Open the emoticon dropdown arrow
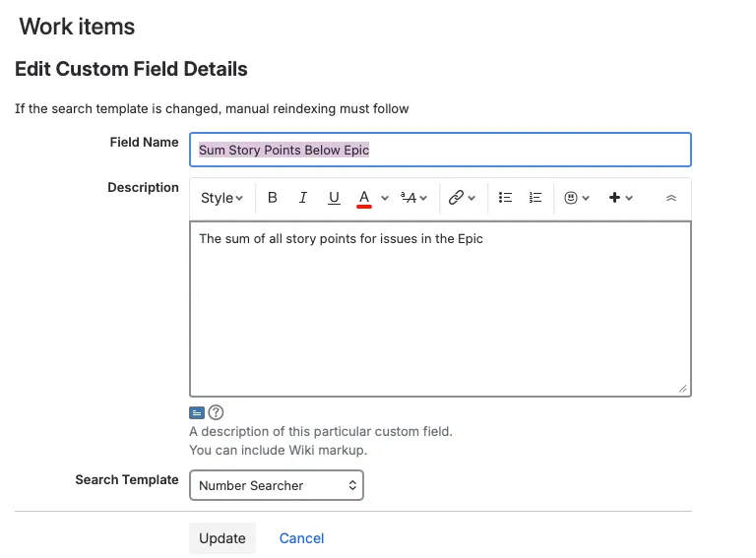Screen dimensions: 756x558 (586, 198)
